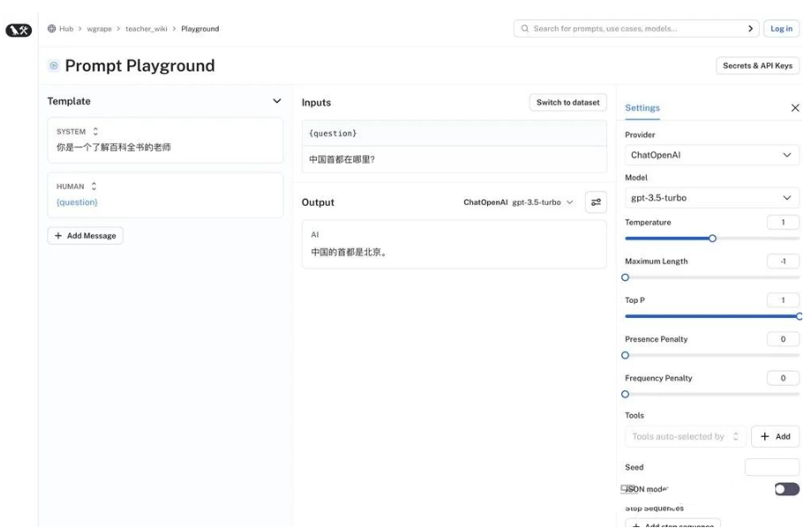Click the {question} label in Inputs
The width and height of the screenshot is (812, 528).
pyautogui.click(x=333, y=133)
